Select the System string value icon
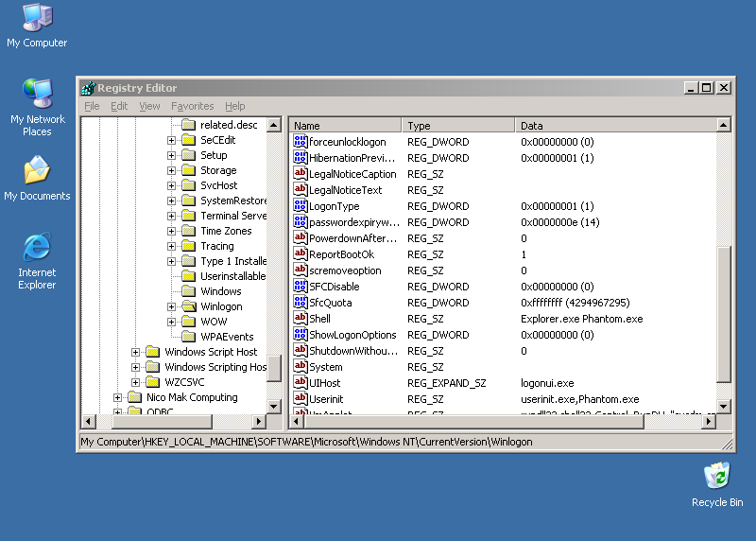Image resolution: width=756 pixels, height=541 pixels. (x=300, y=366)
